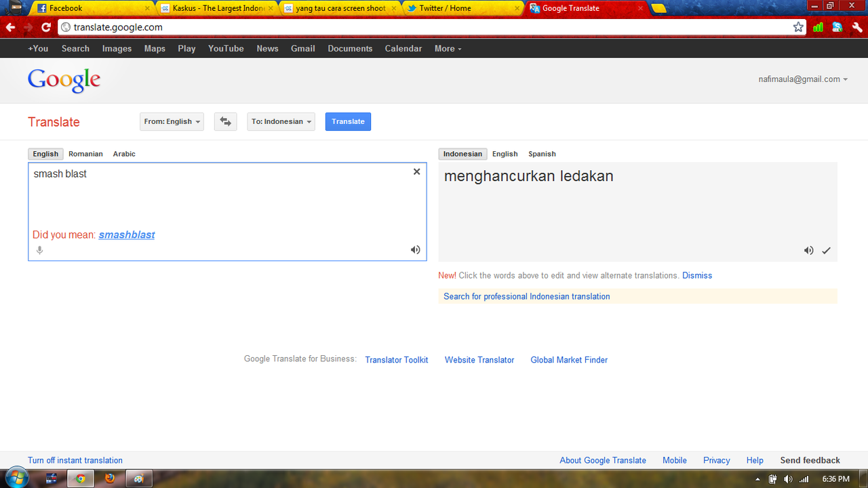Bookmark this page with the star icon

click(798, 27)
